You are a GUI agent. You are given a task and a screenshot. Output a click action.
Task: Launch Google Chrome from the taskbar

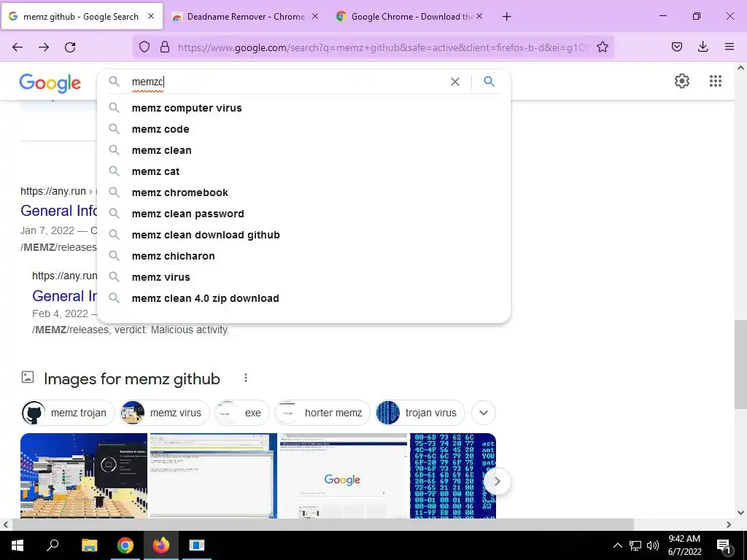pyautogui.click(x=125, y=545)
